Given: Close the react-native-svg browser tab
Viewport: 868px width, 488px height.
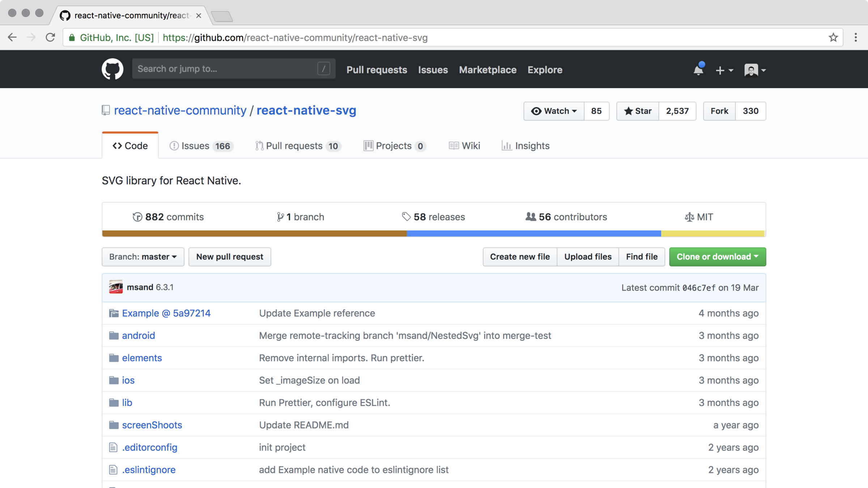Looking at the screenshot, I should (x=199, y=16).
